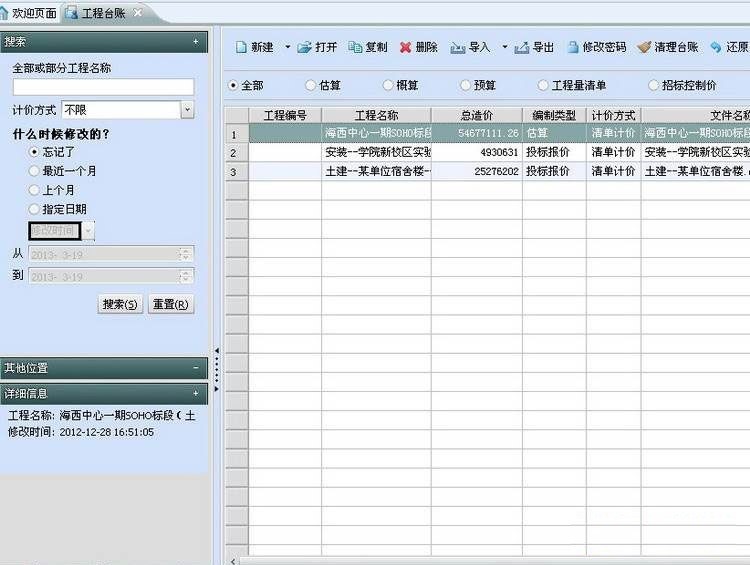This screenshot has width=750, height=565.
Task: Sort by the 工程名称 column header
Action: click(376, 115)
